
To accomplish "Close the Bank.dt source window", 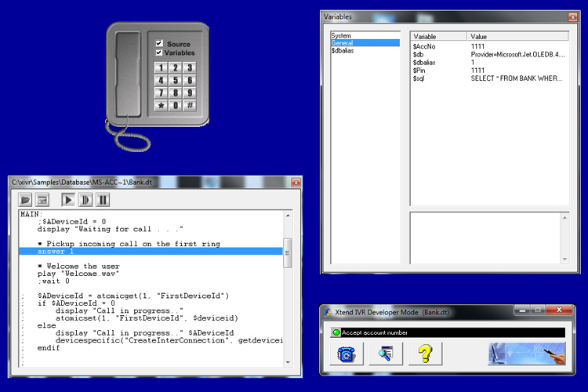I will pos(296,183).
